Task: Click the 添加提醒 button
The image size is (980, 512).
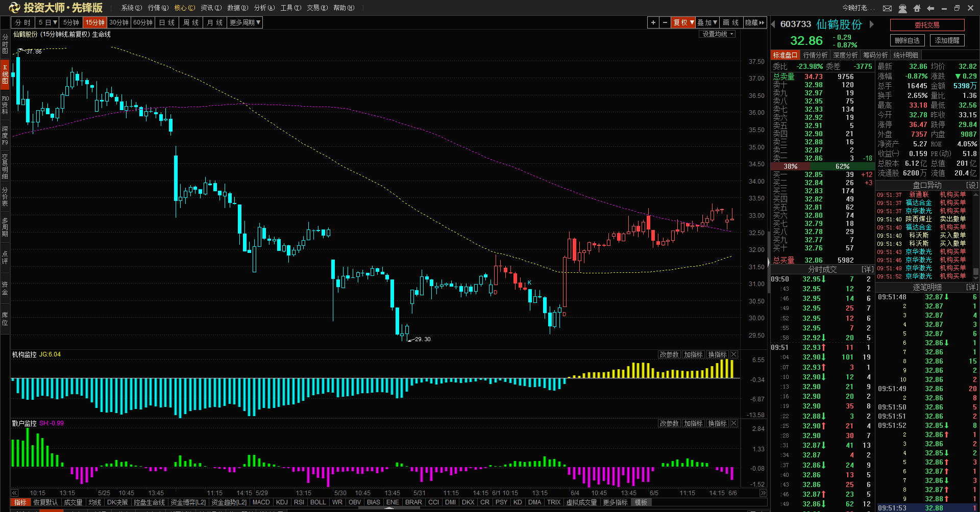Action: [947, 40]
